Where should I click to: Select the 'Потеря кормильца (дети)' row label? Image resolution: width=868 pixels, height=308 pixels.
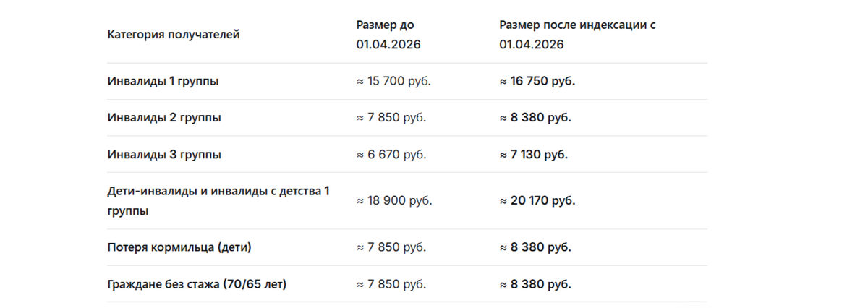tap(179, 248)
